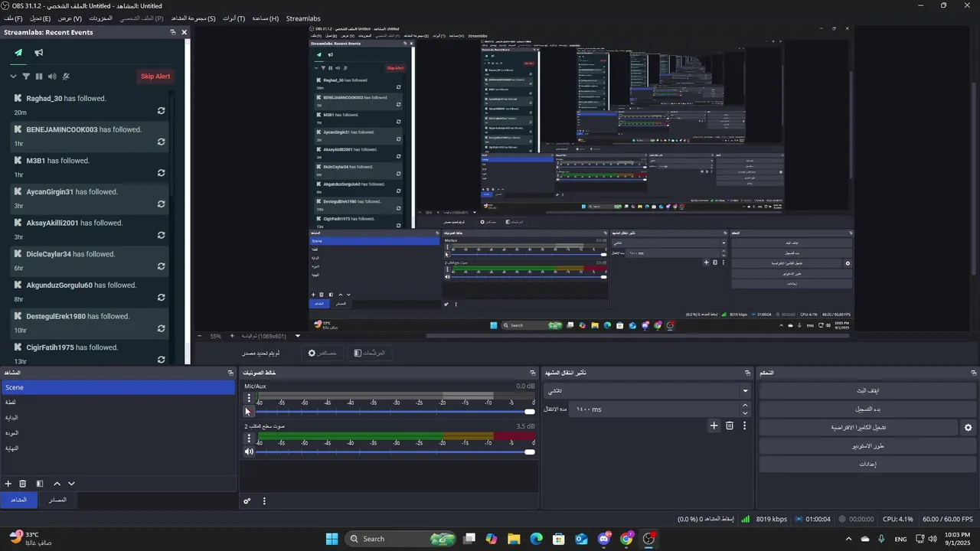Delete the selected scene with trash icon
The height and width of the screenshot is (551, 980).
point(23,484)
